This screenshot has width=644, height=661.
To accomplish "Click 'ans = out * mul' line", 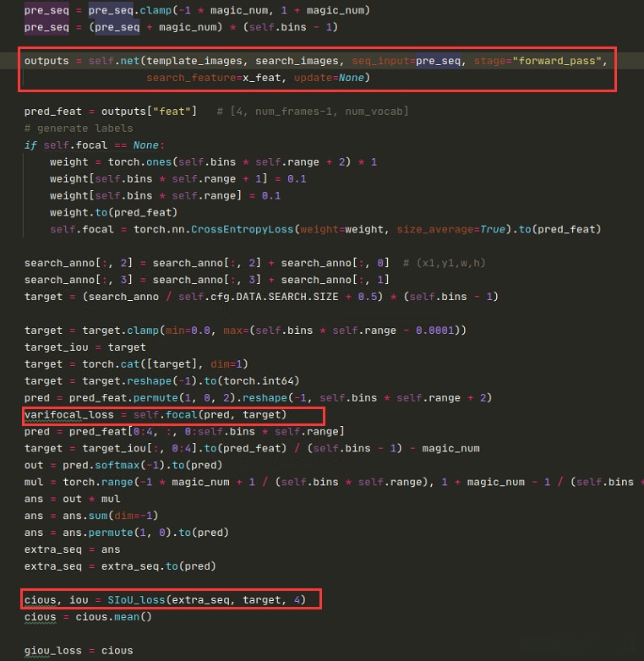I will pyautogui.click(x=72, y=499).
